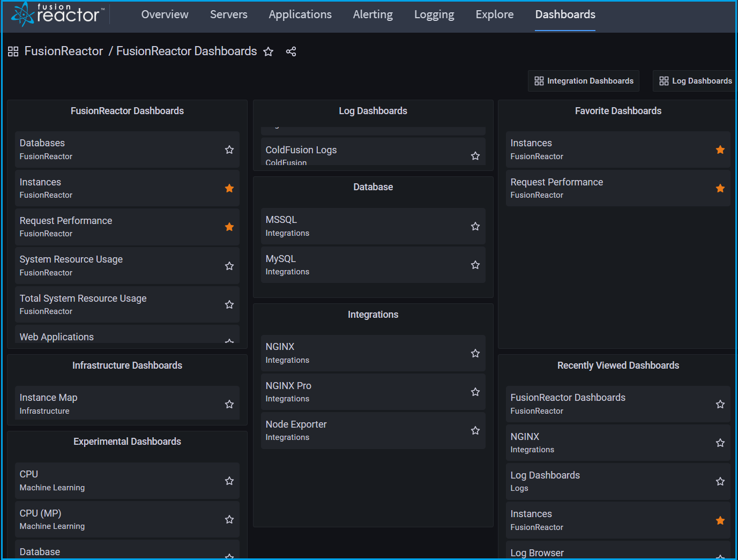The height and width of the screenshot is (560, 738).
Task: Unstar Instances in Recently Viewed Dashboards
Action: [720, 520]
